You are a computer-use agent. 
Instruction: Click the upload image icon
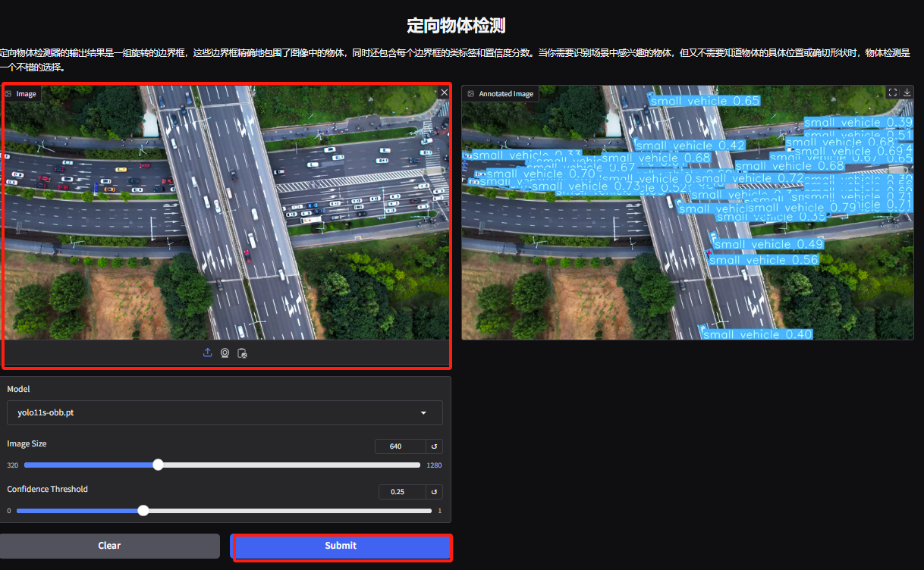point(208,352)
